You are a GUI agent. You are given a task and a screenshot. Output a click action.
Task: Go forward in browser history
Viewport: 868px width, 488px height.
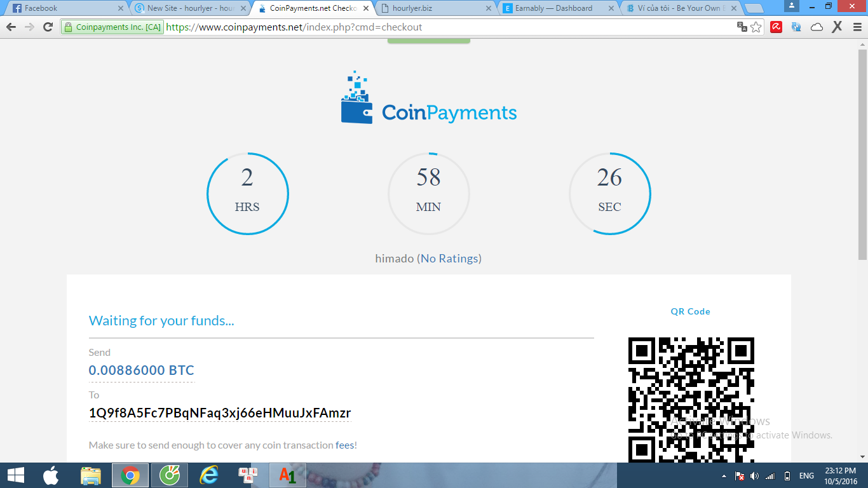pos(29,27)
